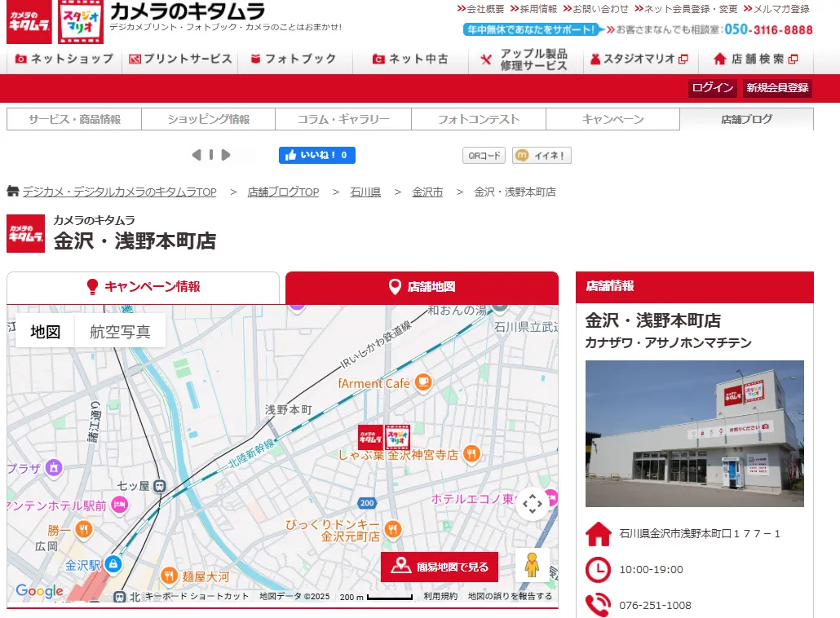Select the コラム・ギャラリー tab
Image resolution: width=840 pixels, height=618 pixels.
point(343,119)
